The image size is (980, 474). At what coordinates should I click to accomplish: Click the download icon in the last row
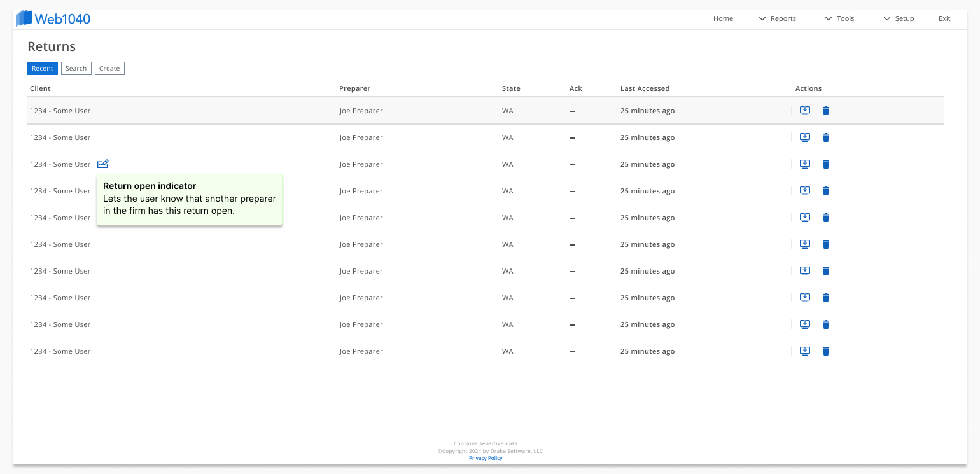[804, 351]
